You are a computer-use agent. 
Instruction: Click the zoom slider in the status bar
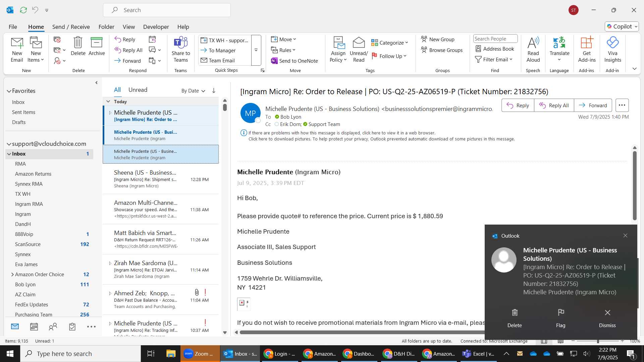pyautogui.click(x=598, y=341)
